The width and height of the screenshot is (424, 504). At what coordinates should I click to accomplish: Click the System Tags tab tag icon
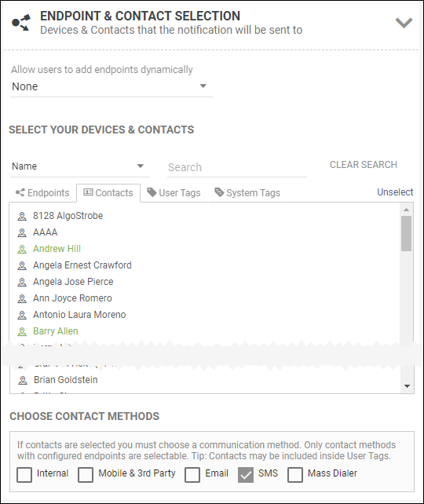tap(219, 192)
